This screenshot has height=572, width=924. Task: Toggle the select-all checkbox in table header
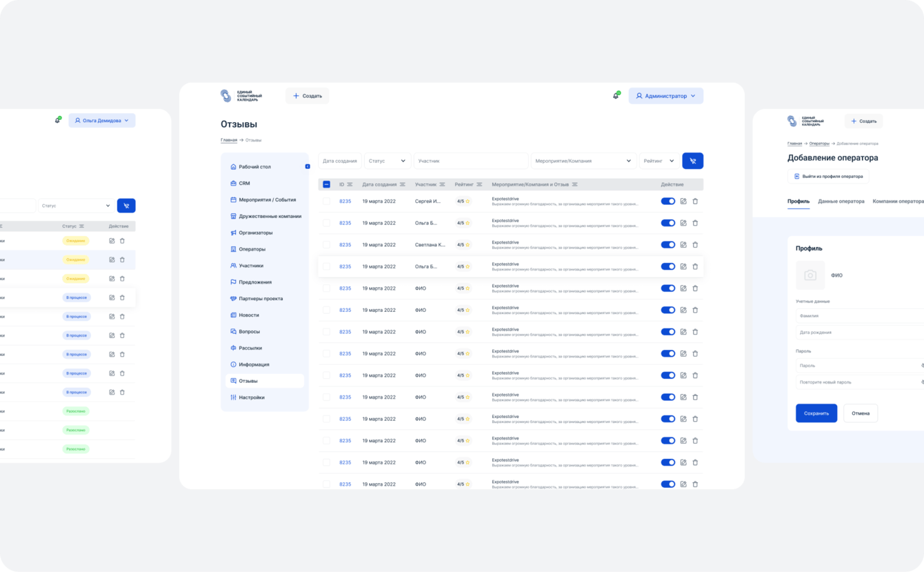[x=326, y=185]
